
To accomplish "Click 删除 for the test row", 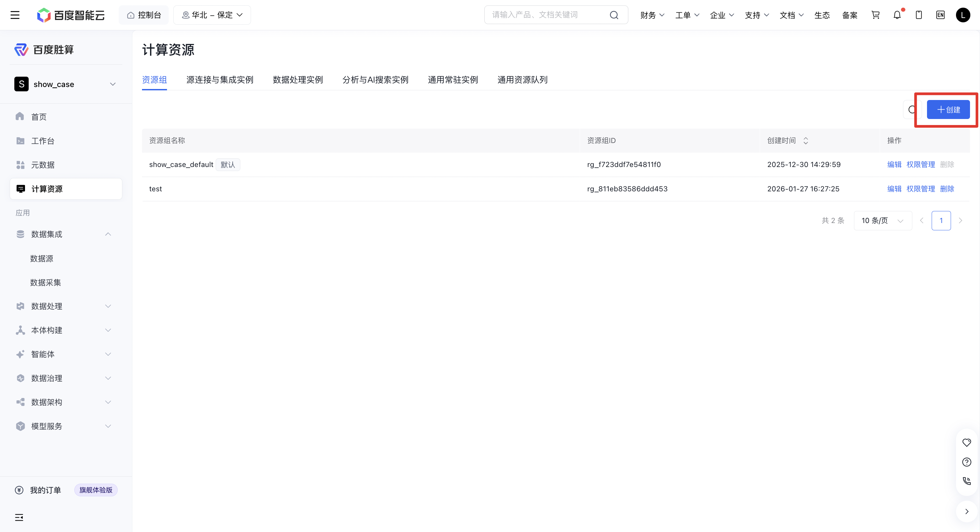I will pos(947,189).
